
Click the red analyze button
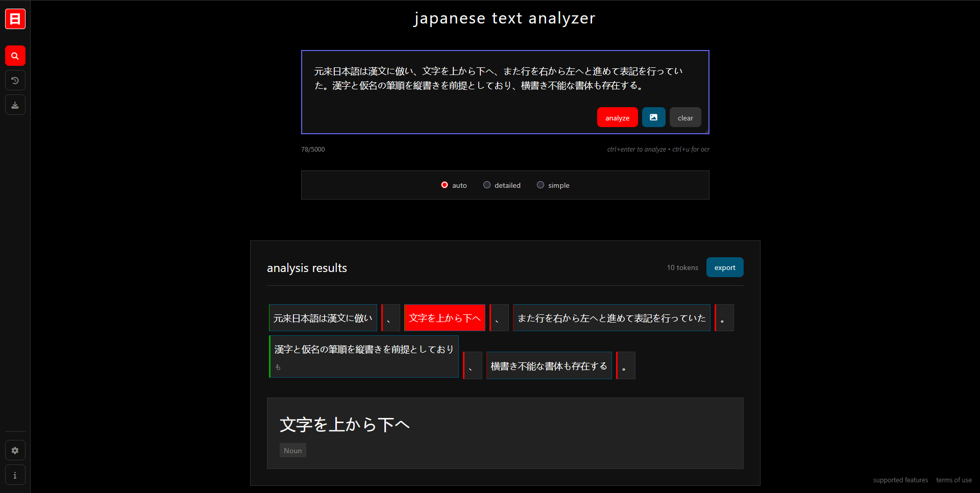(x=617, y=117)
